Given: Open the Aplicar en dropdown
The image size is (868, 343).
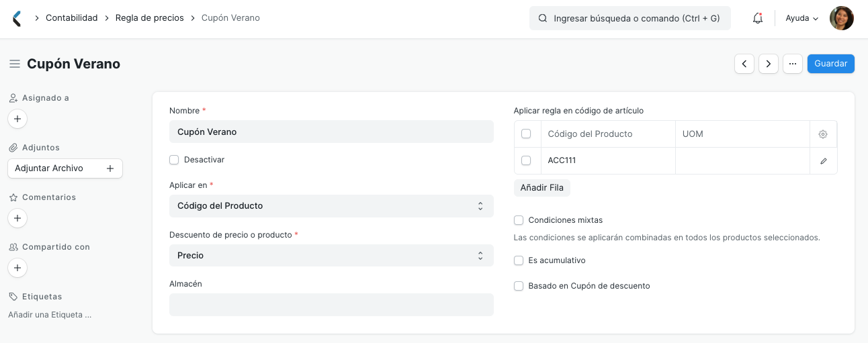Looking at the screenshot, I should (331, 206).
